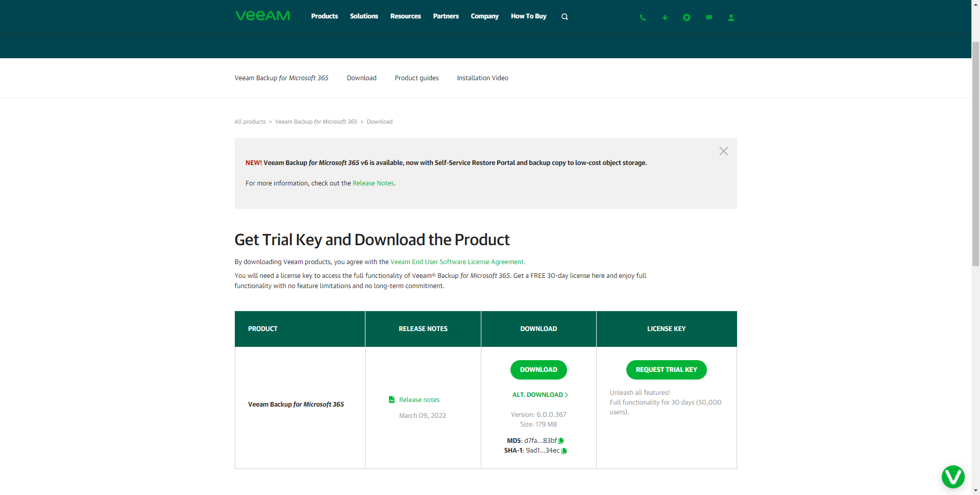
Task: Click the scrollbar down arrow
Action: point(975,490)
